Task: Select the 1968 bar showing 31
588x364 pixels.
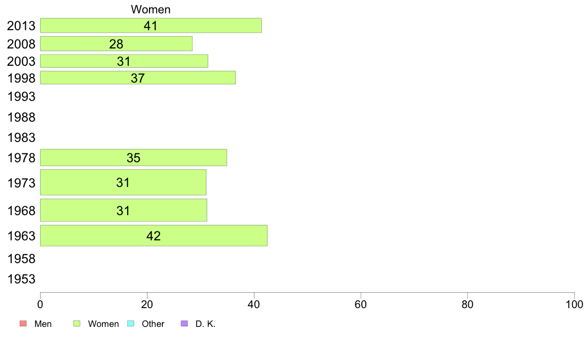Action: [x=123, y=210]
